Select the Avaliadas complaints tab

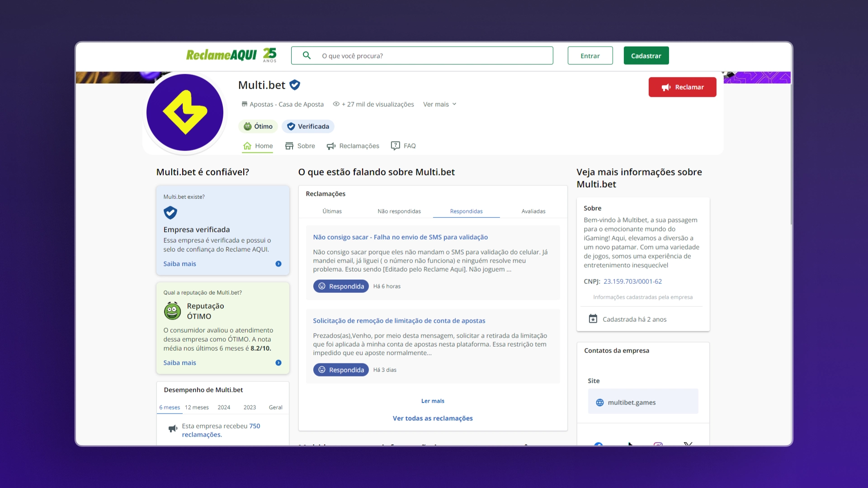(533, 211)
